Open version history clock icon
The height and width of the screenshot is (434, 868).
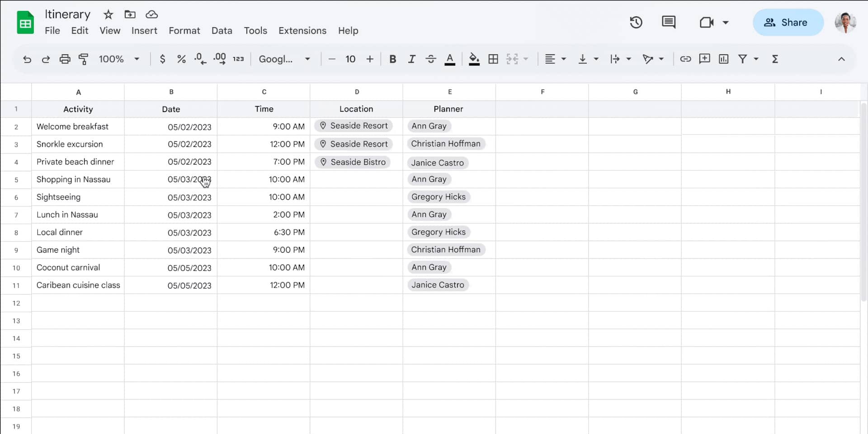[x=636, y=22]
